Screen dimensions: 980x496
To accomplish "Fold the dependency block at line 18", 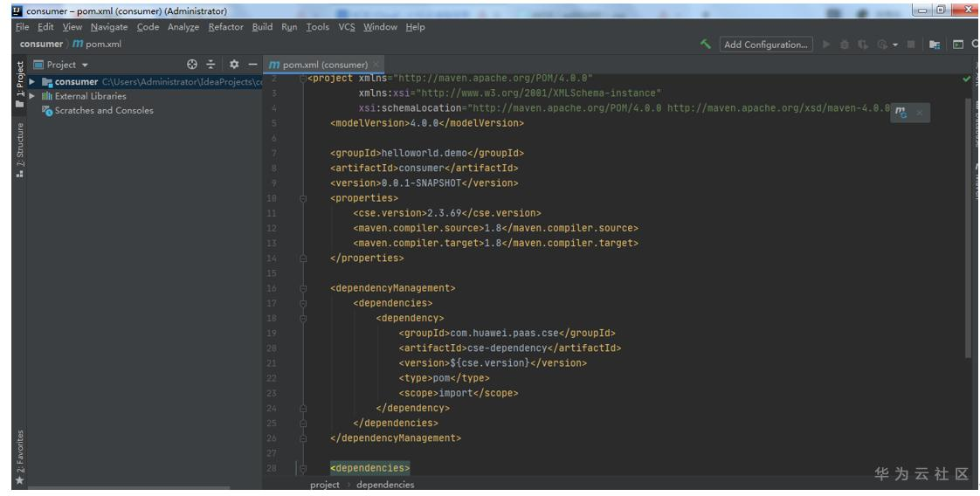I will pos(303,318).
